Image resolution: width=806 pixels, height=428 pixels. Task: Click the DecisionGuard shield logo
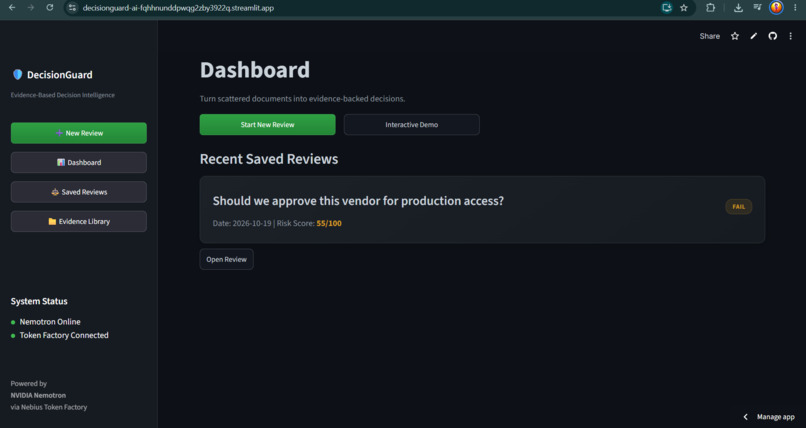click(x=17, y=75)
